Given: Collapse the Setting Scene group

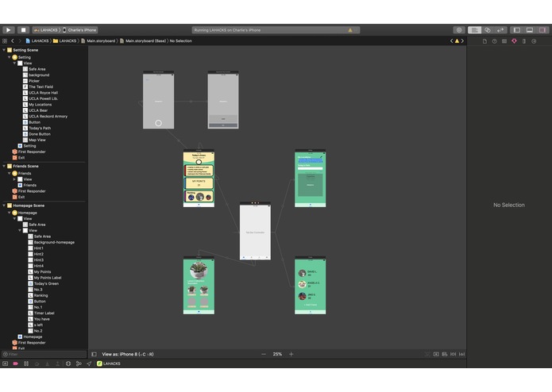Looking at the screenshot, I should 4,50.
